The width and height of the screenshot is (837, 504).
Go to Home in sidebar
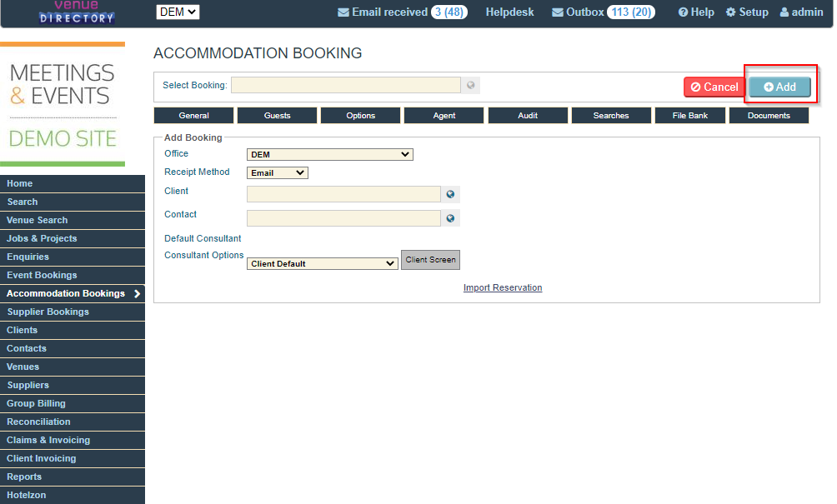tap(73, 183)
